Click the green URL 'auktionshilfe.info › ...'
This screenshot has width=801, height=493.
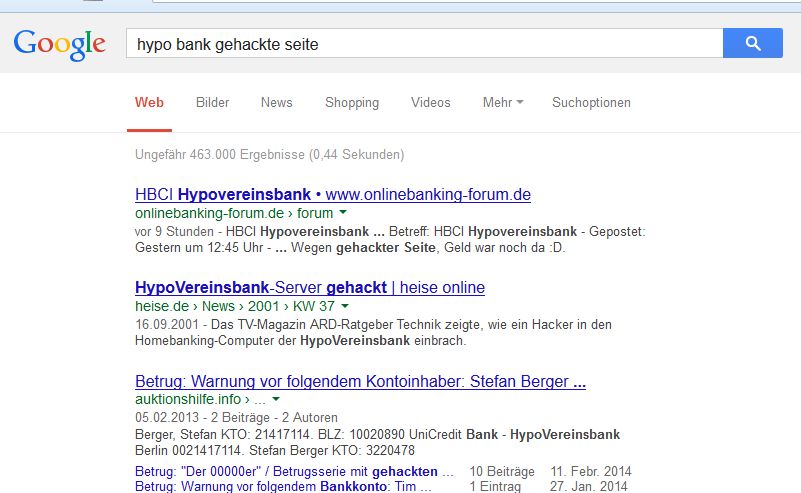coord(200,399)
